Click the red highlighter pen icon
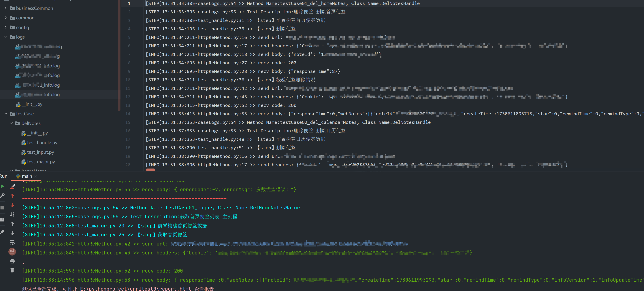The image size is (644, 291). [x=12, y=186]
